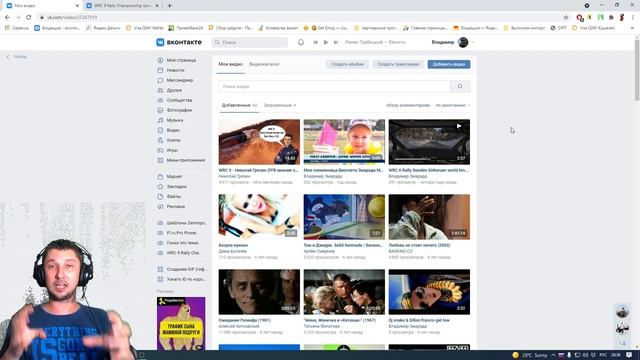Image resolution: width=640 pixels, height=360 pixels.
Task: Open a new browser tab with plus
Action: tap(169, 6)
